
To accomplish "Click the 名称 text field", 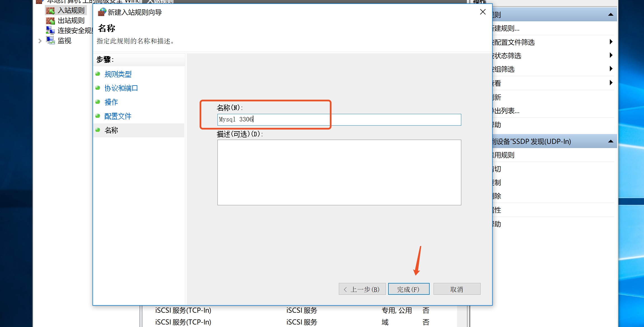I will pyautogui.click(x=339, y=120).
